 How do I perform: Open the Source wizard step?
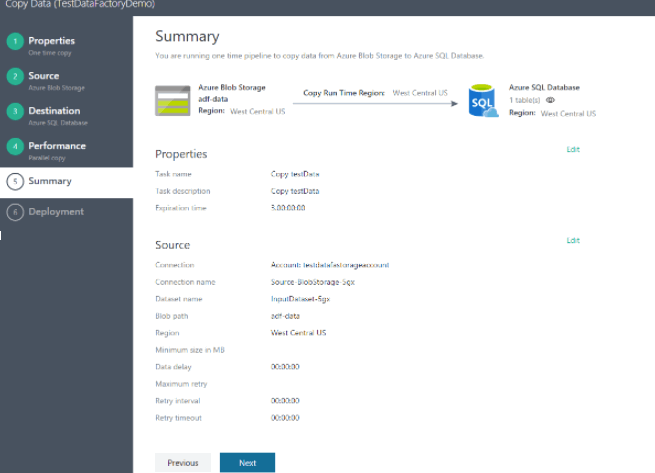click(x=66, y=81)
